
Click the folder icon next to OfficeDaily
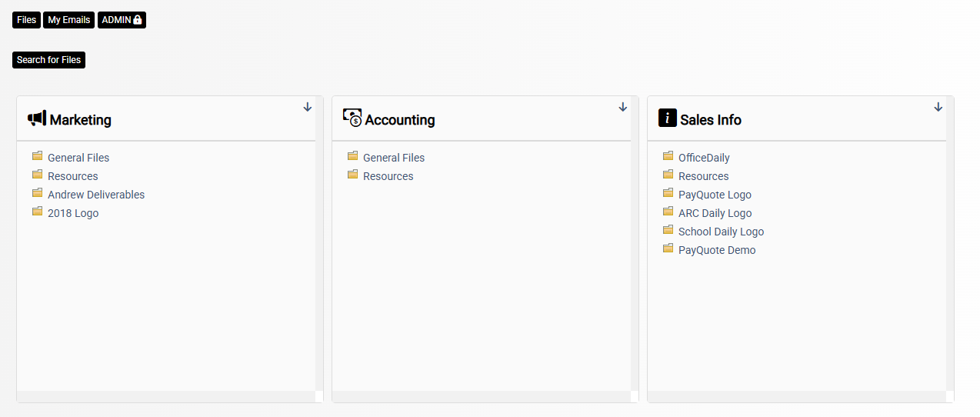[668, 156]
